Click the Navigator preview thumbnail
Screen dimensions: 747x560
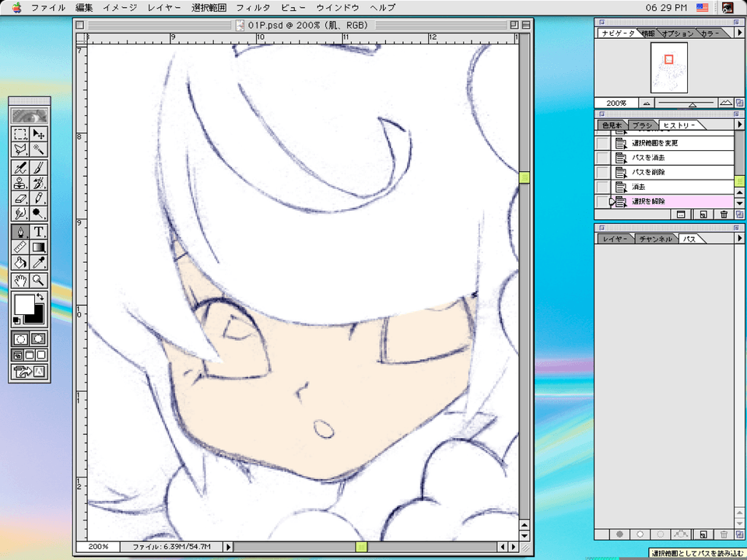[668, 68]
